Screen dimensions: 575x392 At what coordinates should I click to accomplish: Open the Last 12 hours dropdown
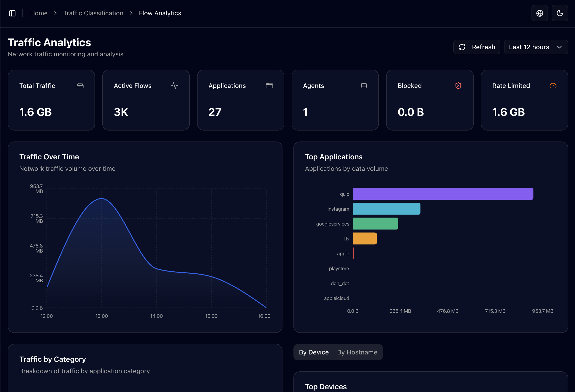tap(536, 47)
